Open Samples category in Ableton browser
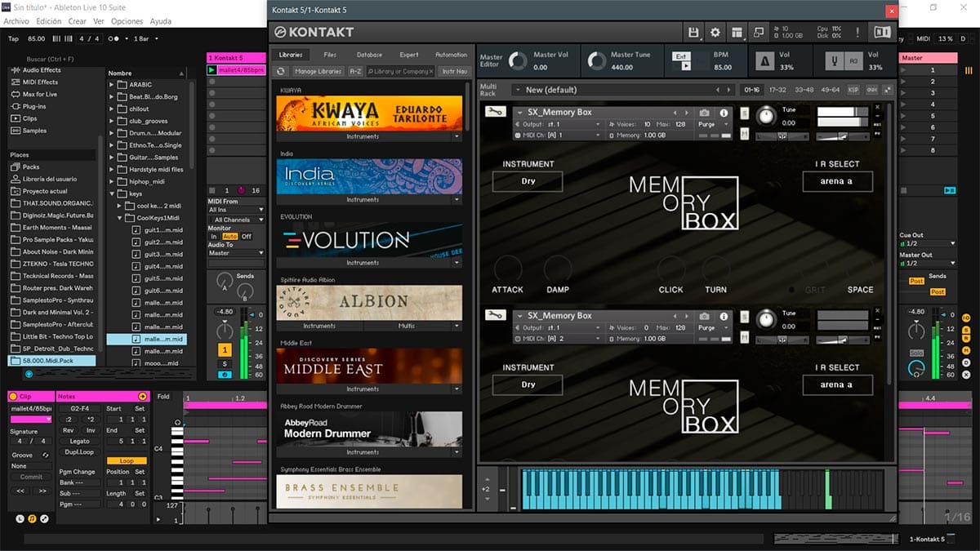This screenshot has height=551, width=980. (x=34, y=131)
